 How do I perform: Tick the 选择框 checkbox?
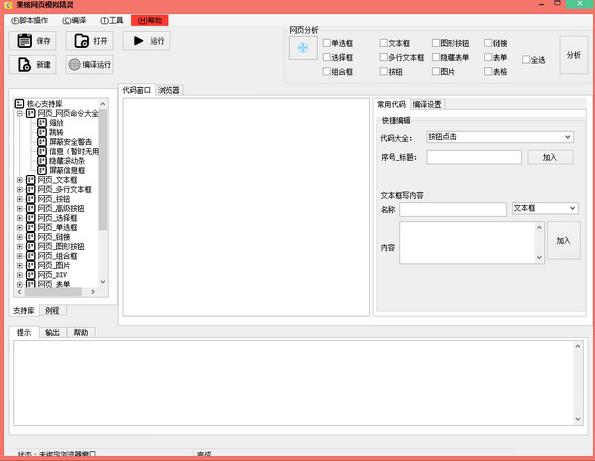point(326,57)
